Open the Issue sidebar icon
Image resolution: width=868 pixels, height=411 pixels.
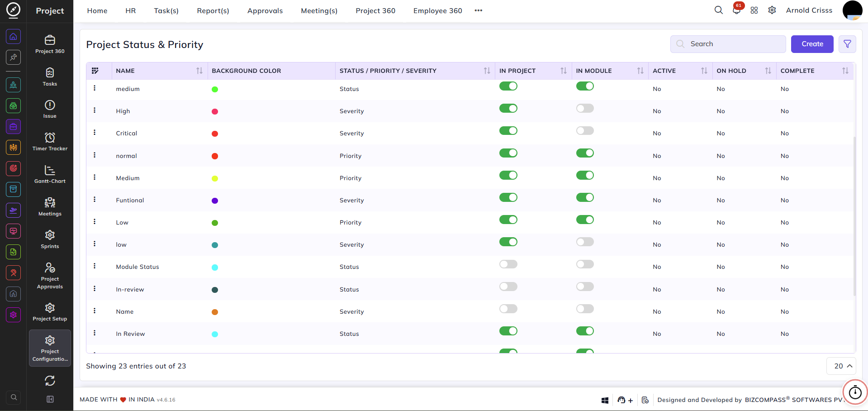pos(50,109)
